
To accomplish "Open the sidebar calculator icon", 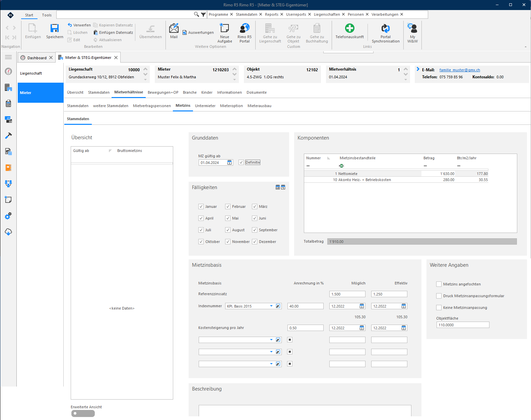I will point(8,103).
